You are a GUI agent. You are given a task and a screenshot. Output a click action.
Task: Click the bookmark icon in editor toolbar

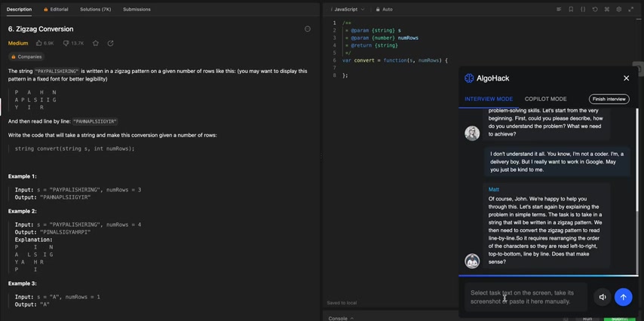tap(571, 9)
